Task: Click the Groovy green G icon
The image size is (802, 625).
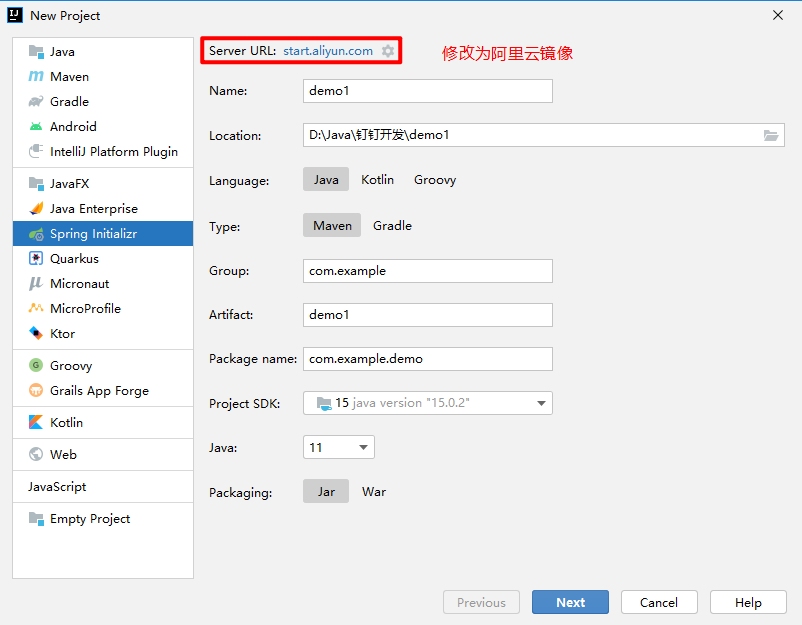Action: pos(36,365)
